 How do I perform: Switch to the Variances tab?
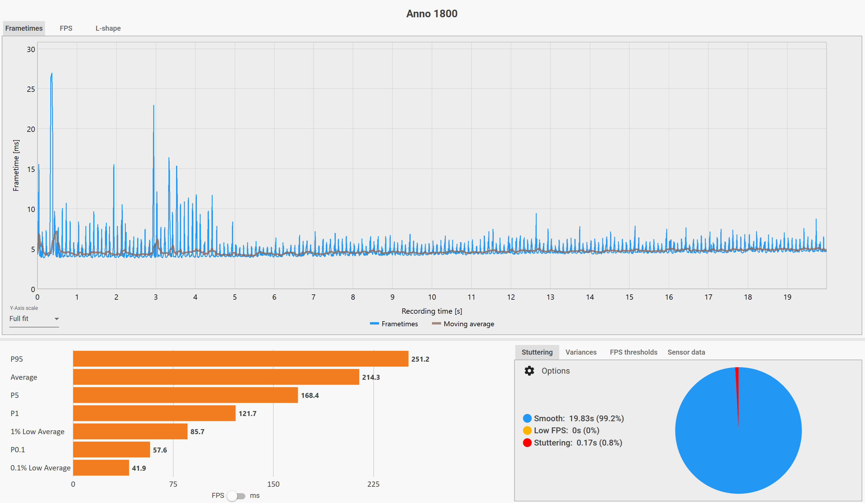581,353
